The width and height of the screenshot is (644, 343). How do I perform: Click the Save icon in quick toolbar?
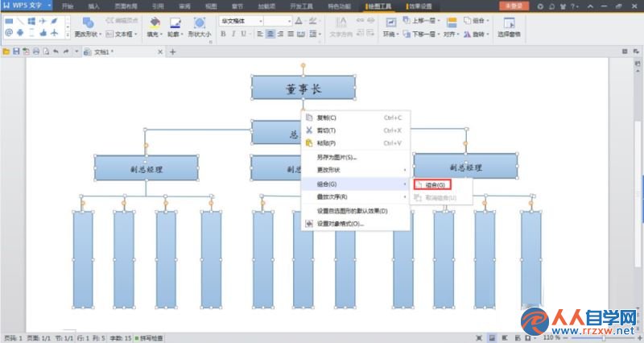tap(16, 52)
